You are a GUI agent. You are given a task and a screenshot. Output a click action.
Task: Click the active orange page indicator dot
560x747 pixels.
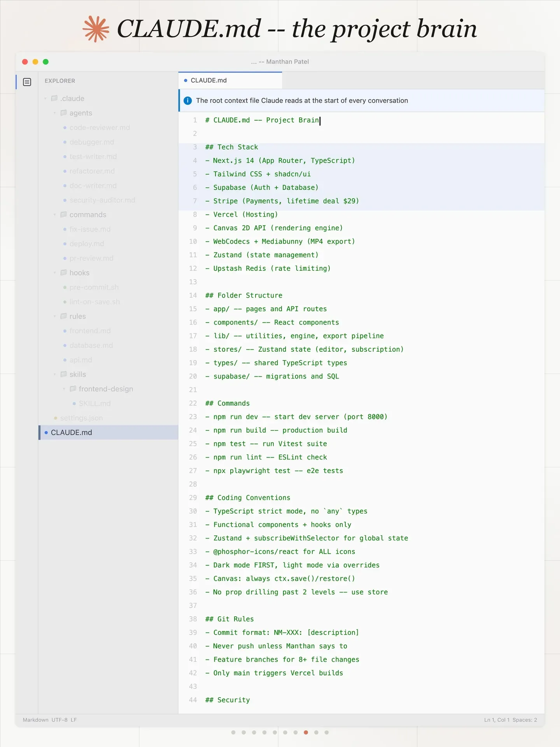306,732
